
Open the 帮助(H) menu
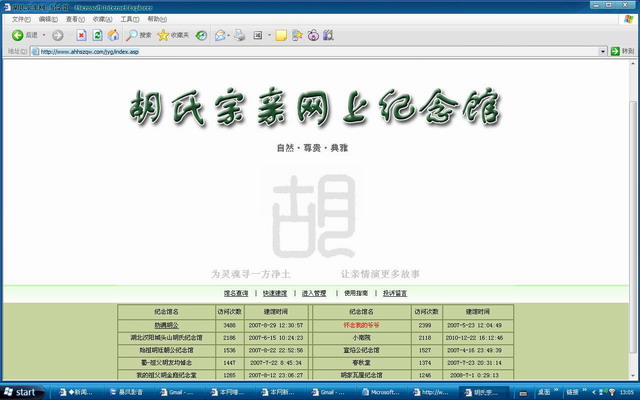click(157, 19)
